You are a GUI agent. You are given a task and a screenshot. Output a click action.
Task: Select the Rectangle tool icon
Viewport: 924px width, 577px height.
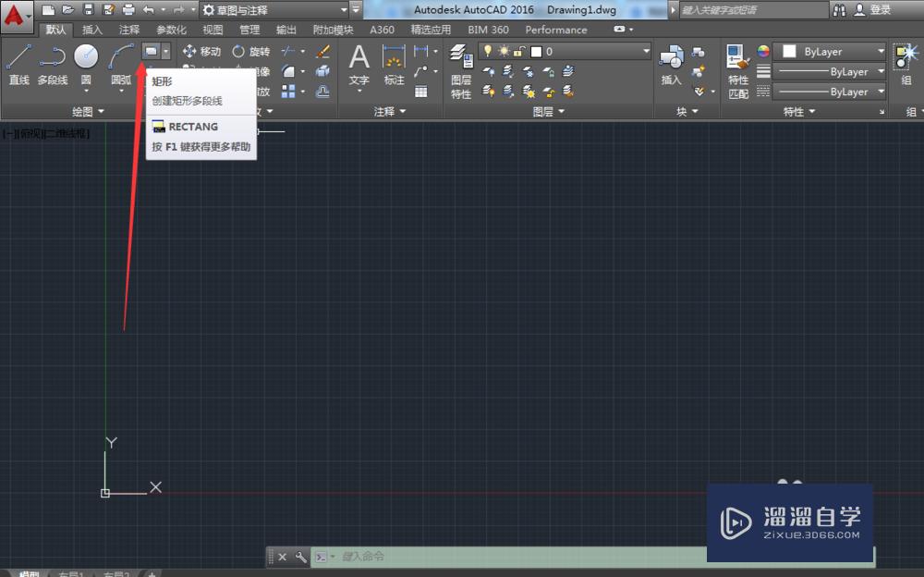tap(152, 52)
